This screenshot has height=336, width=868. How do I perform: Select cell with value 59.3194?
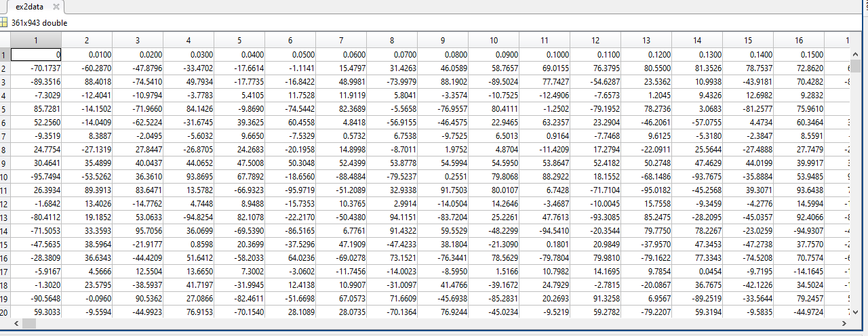[x=698, y=312]
